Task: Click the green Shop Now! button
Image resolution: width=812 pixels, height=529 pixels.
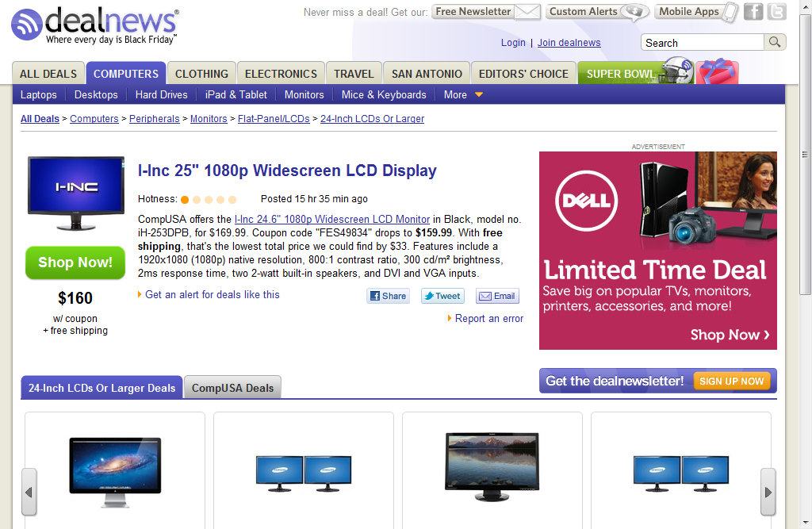Action: click(75, 263)
